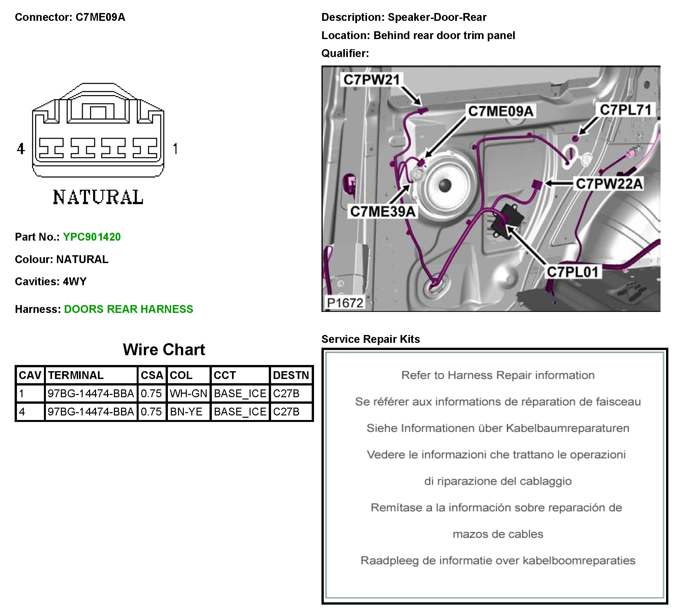
Task: Click the BN-YE colour cell in row 4
Action: 186,412
